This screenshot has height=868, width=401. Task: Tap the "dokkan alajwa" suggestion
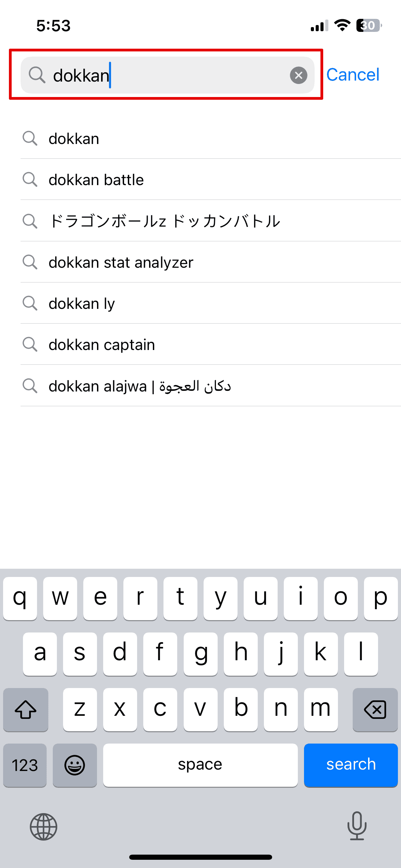pos(139,386)
